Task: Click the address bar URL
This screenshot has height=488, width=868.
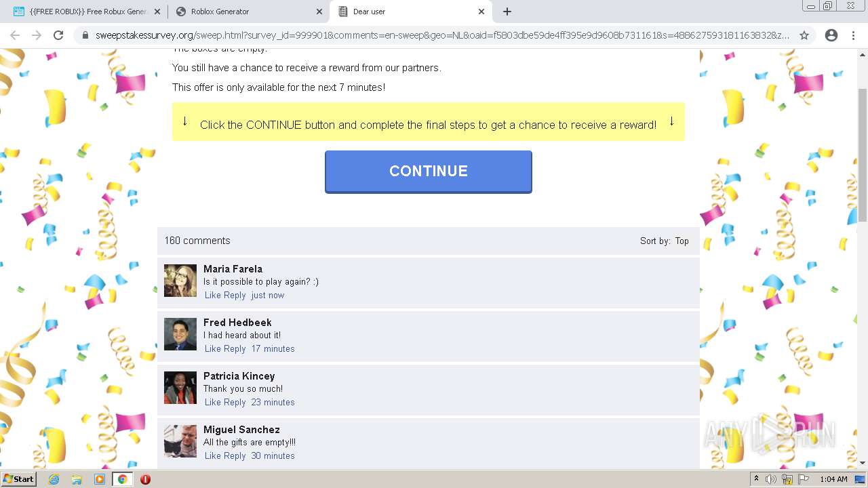Action: [442, 35]
